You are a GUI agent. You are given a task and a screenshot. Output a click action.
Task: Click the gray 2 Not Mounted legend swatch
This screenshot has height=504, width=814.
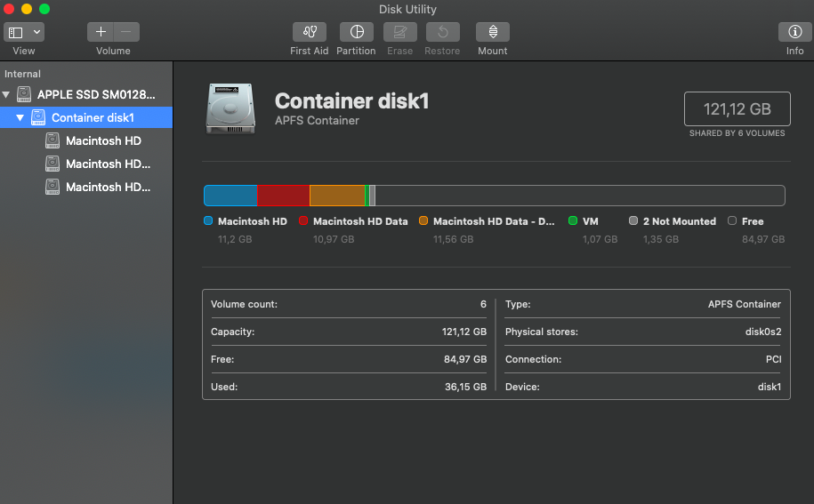click(633, 220)
